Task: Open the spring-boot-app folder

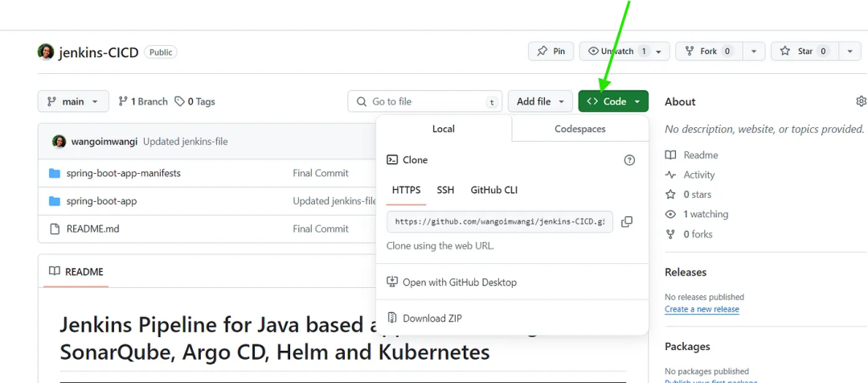Action: (x=101, y=200)
